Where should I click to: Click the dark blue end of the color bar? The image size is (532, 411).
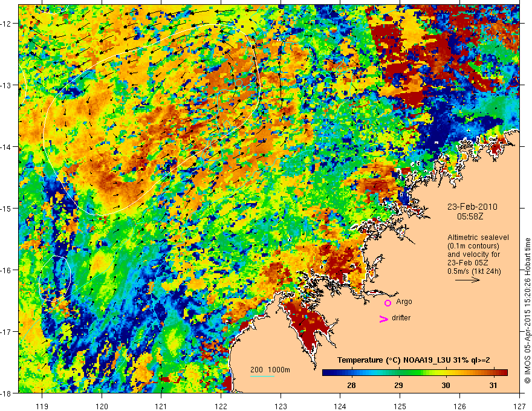coord(328,373)
